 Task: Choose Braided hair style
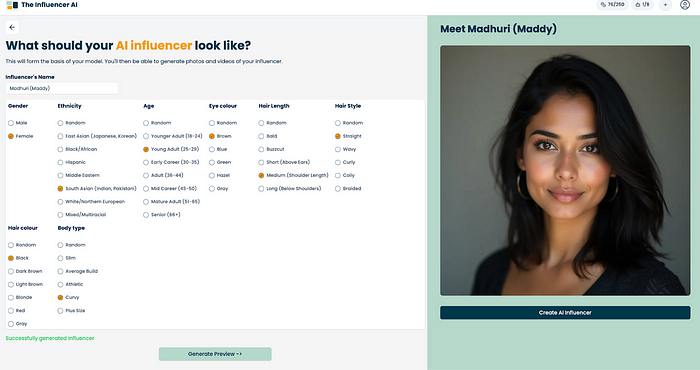click(348, 188)
